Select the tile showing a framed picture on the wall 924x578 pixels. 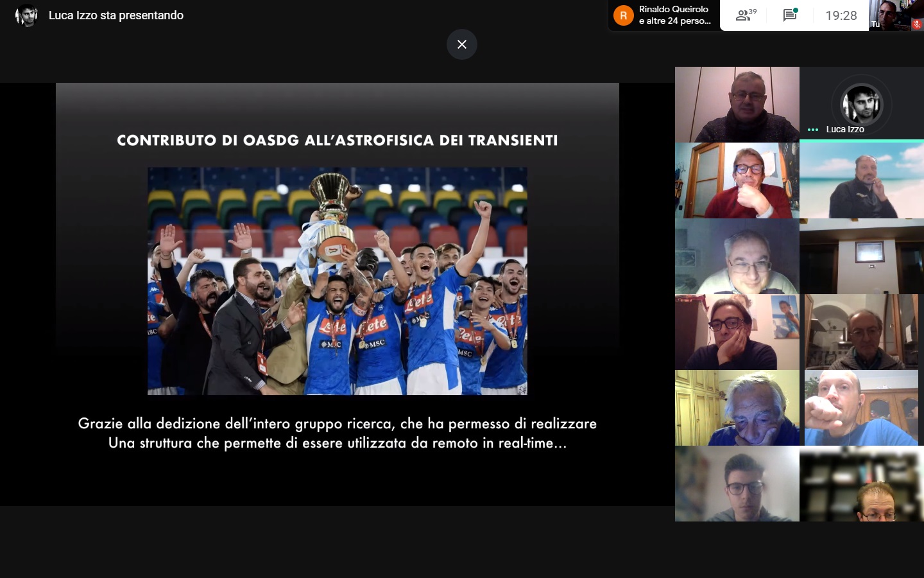point(862,256)
